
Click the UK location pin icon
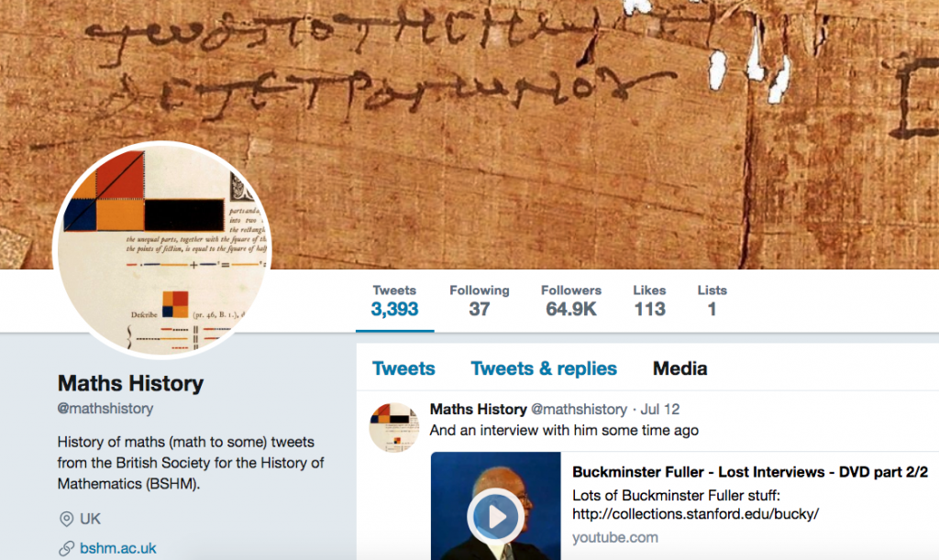(66, 519)
